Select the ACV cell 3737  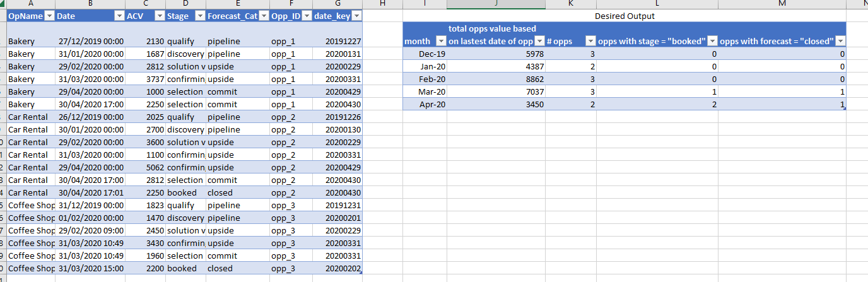tap(145, 79)
